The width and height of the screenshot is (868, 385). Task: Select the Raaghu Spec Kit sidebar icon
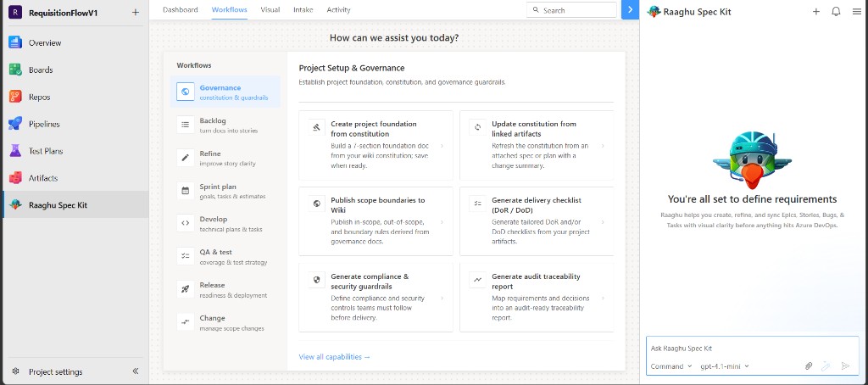pos(15,205)
